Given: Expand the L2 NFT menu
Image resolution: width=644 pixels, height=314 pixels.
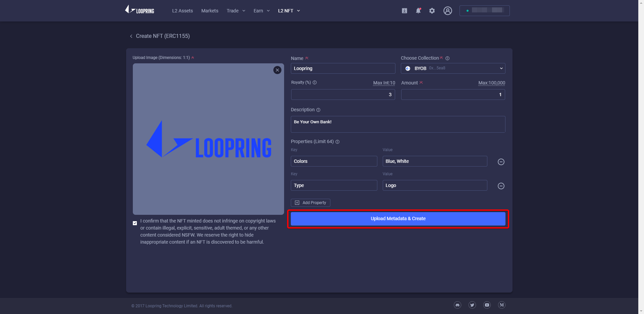Looking at the screenshot, I should [289, 11].
